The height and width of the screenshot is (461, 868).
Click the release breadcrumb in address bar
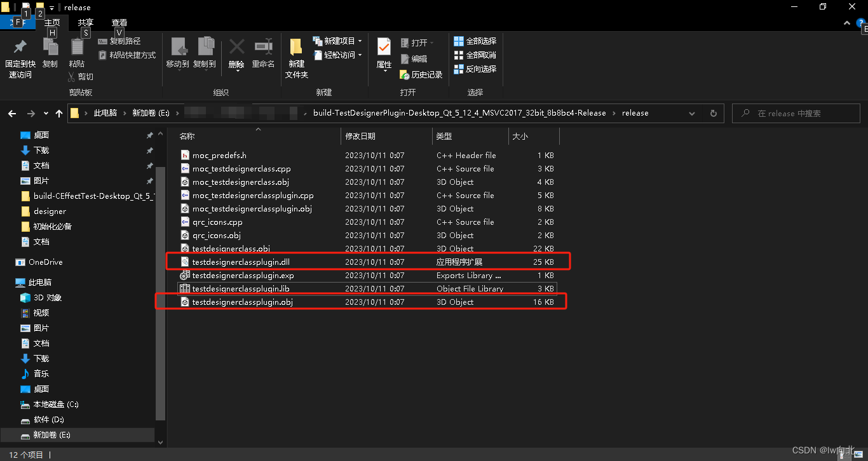click(x=635, y=114)
